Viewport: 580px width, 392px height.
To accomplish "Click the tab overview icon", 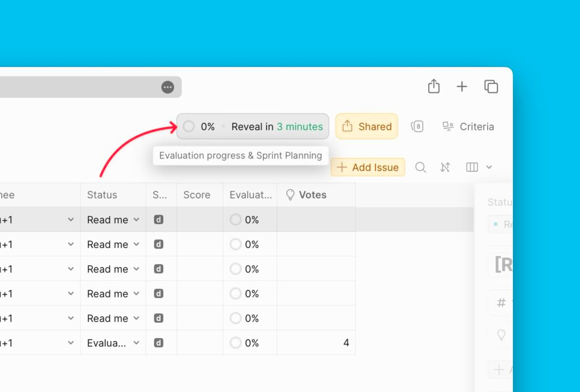I will (x=491, y=86).
